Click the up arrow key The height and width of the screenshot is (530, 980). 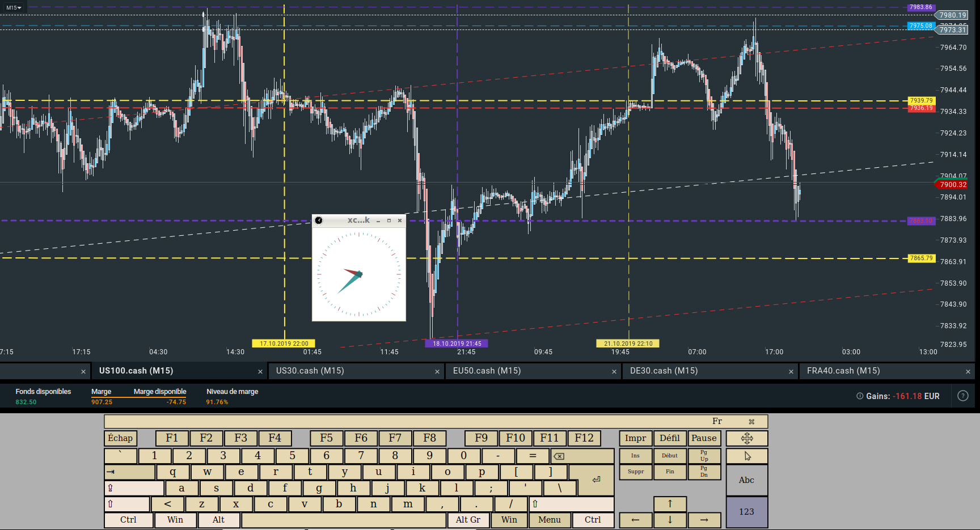(670, 504)
